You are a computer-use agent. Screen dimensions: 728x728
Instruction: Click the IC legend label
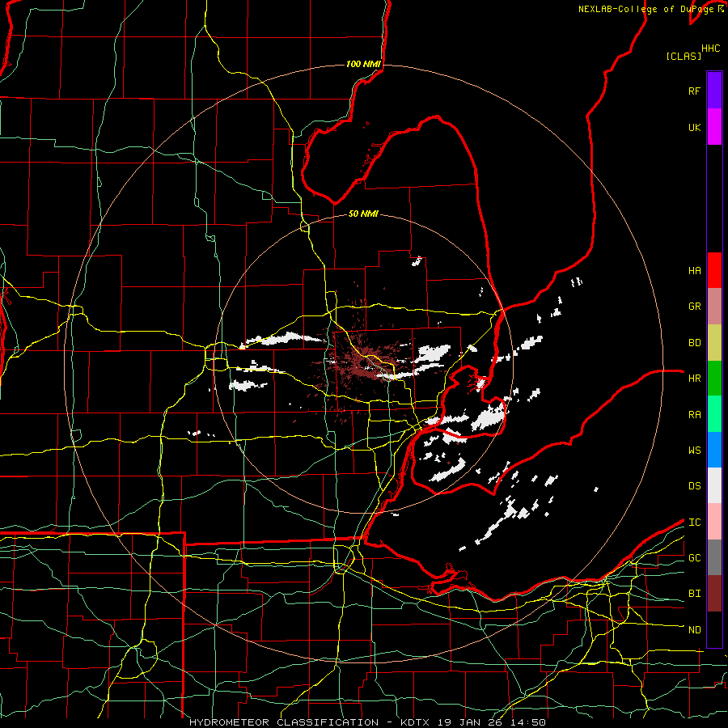[695, 523]
